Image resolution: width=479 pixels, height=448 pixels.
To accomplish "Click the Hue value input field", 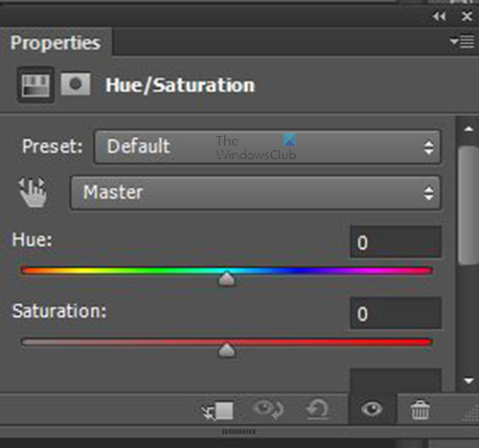I will click(x=396, y=242).
